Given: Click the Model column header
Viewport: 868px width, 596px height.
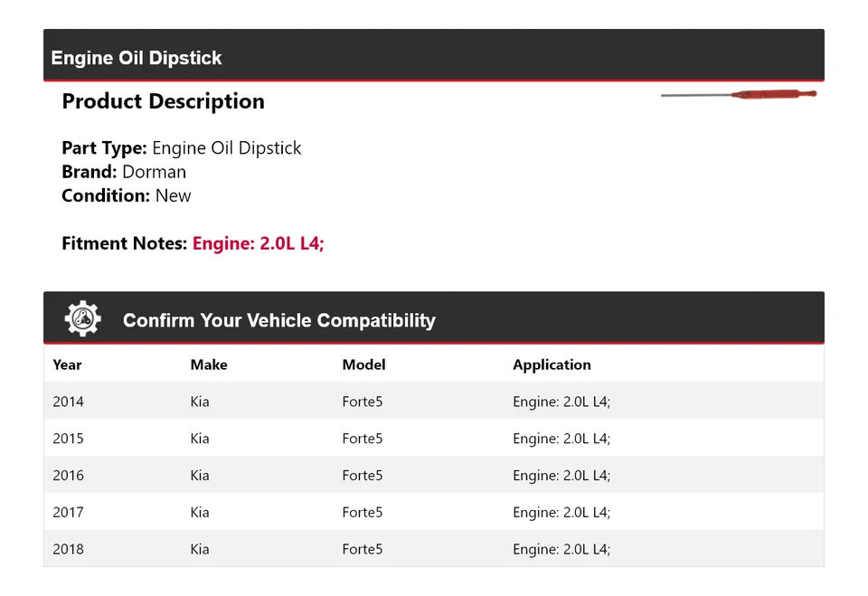Looking at the screenshot, I should click(x=363, y=364).
